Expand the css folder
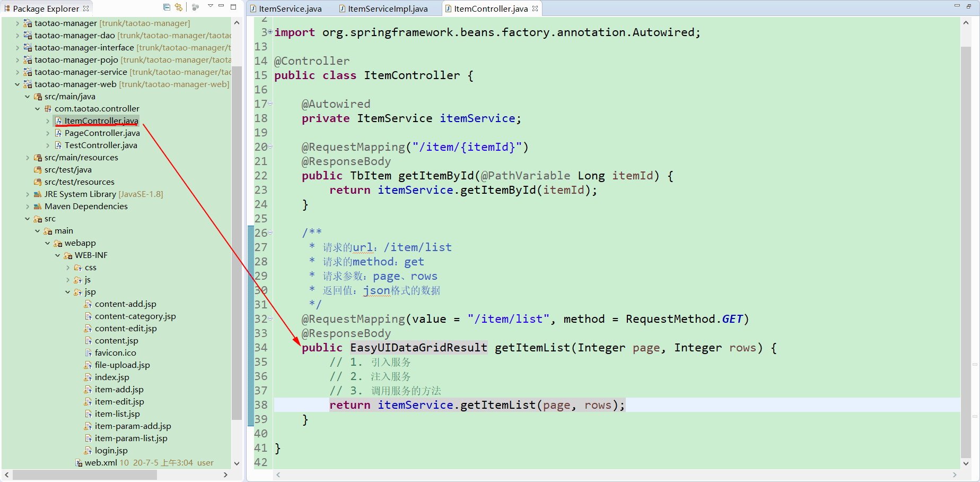980x482 pixels. pyautogui.click(x=68, y=268)
